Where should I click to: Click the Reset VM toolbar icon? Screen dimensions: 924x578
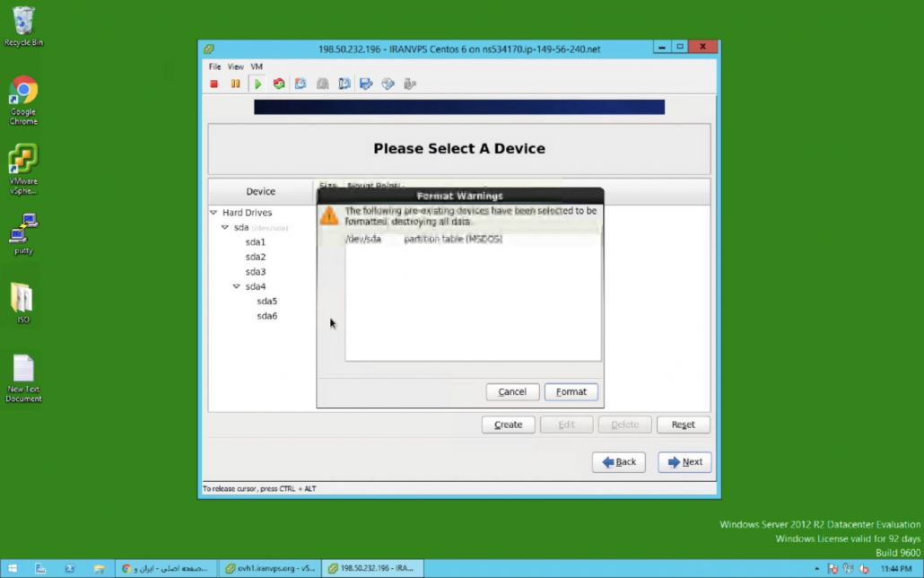[x=279, y=83]
